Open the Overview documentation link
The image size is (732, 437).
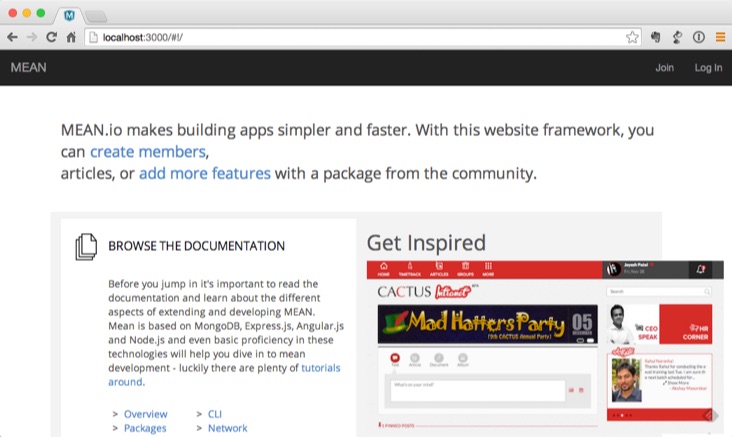[x=146, y=414]
